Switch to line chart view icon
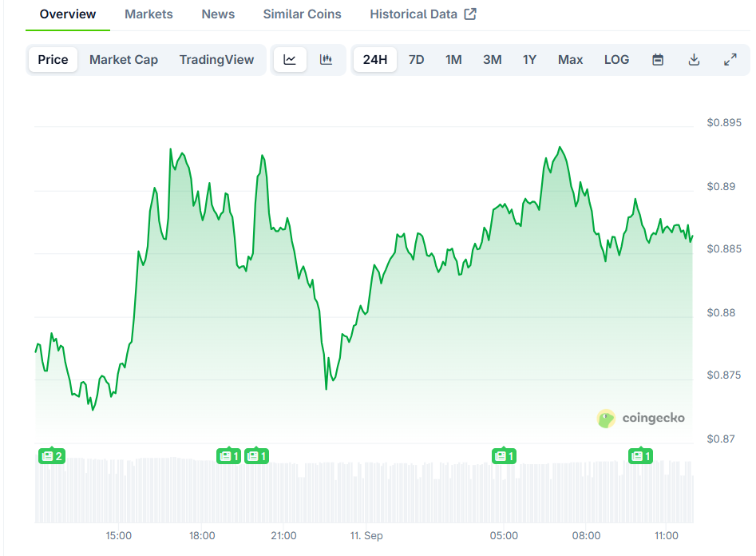 click(x=290, y=60)
